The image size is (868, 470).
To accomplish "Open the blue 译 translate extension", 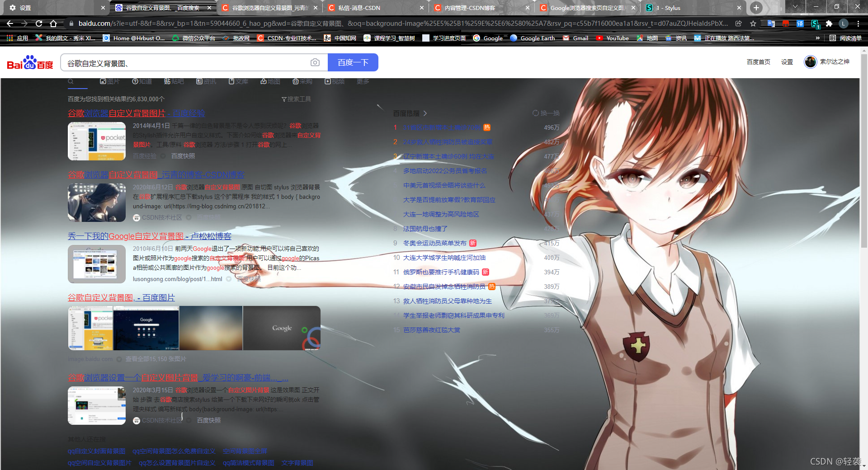I will click(800, 23).
